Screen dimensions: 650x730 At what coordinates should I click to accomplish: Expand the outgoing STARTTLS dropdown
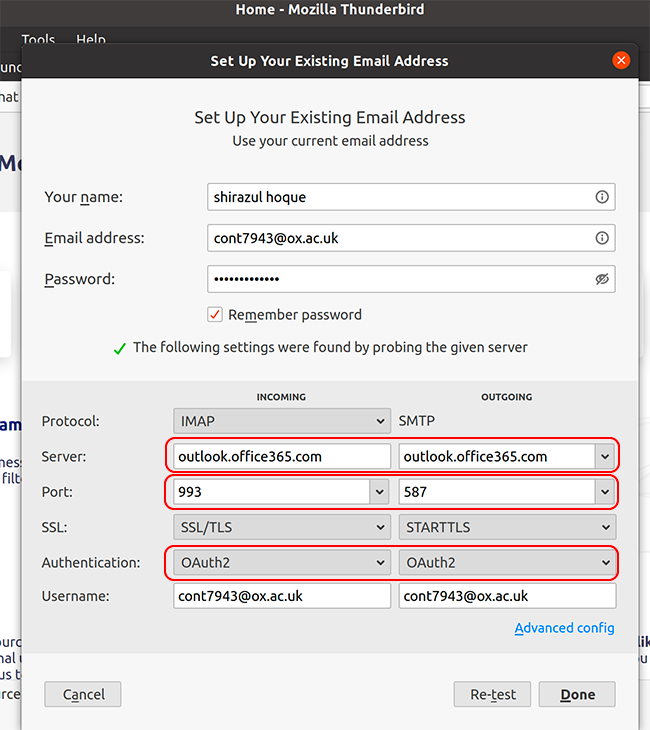[x=507, y=527]
